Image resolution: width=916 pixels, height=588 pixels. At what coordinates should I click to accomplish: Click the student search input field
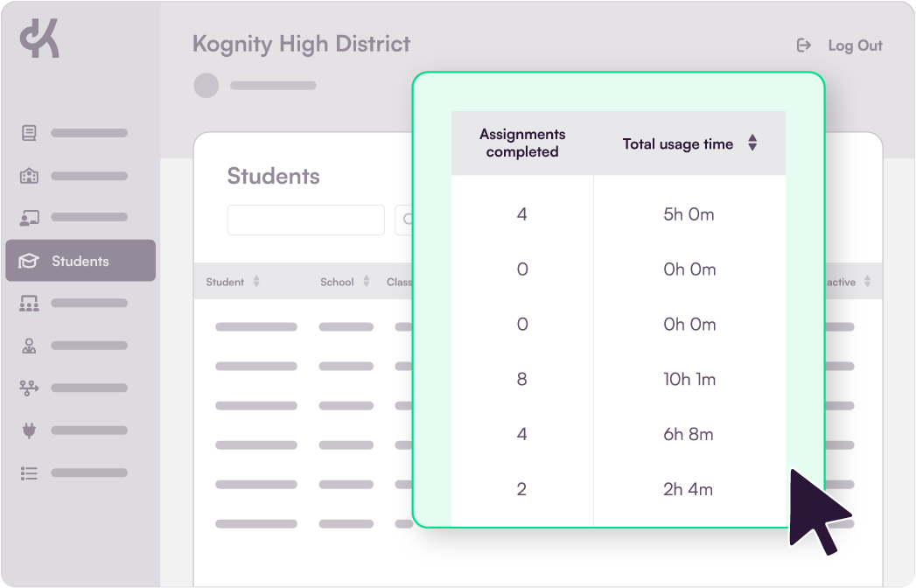pyautogui.click(x=305, y=220)
